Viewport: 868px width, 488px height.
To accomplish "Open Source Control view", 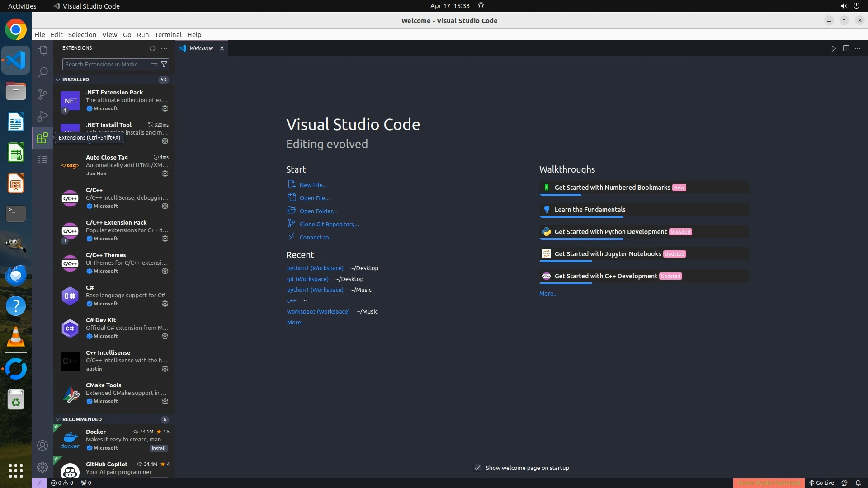I will tap(42, 94).
